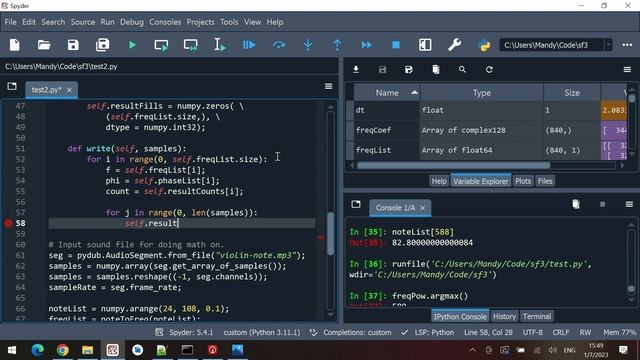The image size is (640, 360).
Task: Click the editor vertical scrollbar
Action: (x=331, y=233)
